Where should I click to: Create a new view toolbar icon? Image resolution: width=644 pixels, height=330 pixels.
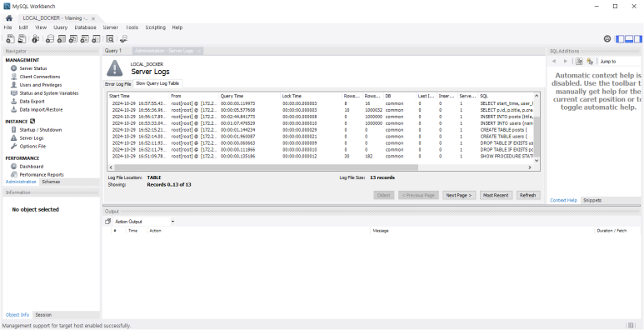click(73, 39)
